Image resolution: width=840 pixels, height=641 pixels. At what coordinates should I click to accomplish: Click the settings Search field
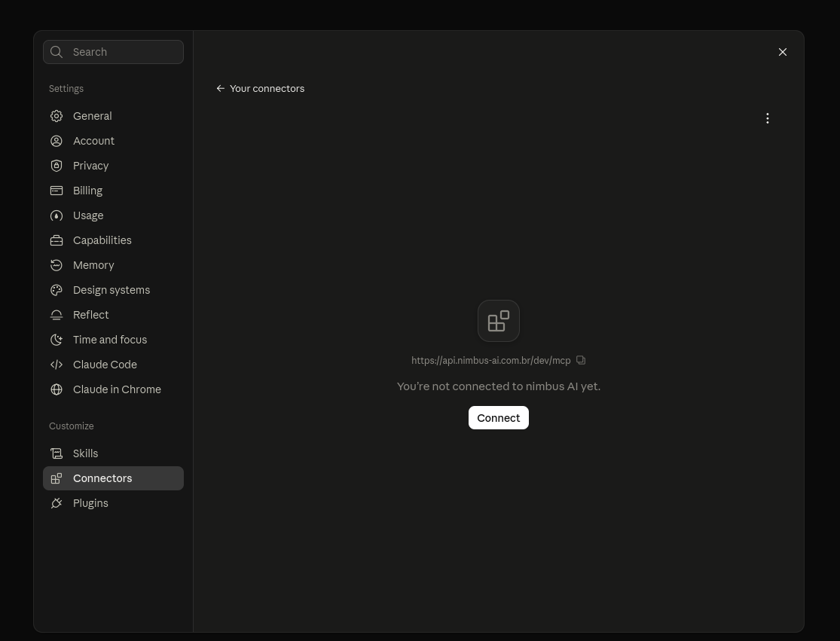click(113, 52)
